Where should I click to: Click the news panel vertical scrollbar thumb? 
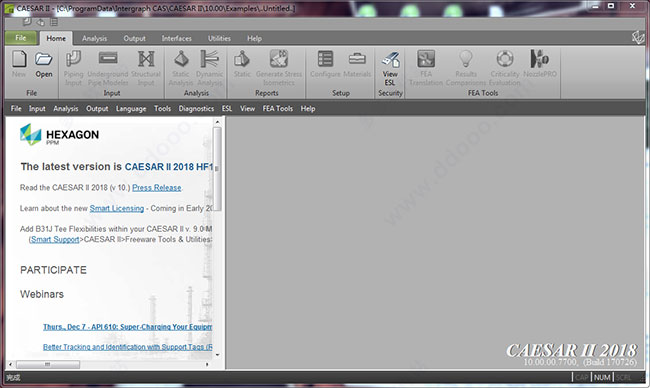coord(218,169)
